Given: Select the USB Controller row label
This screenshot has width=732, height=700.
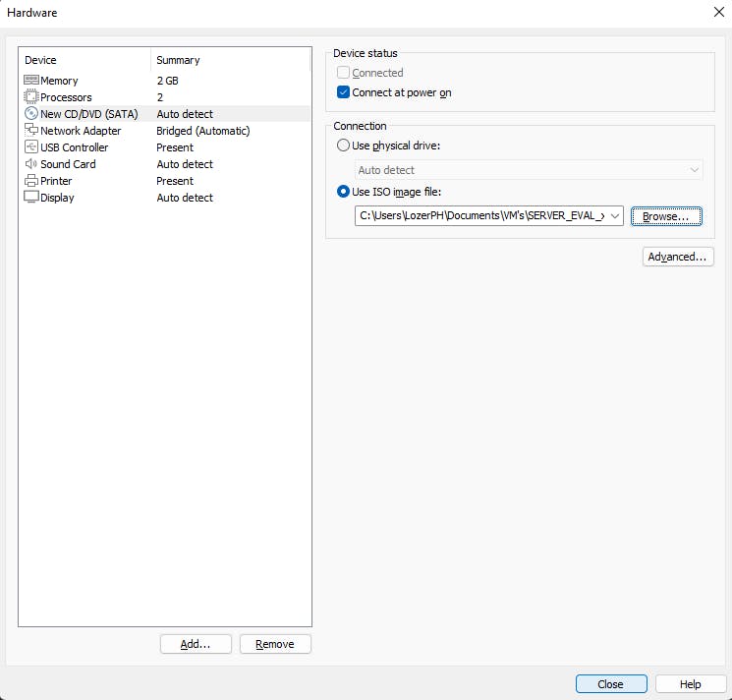Looking at the screenshot, I should pos(75,147).
